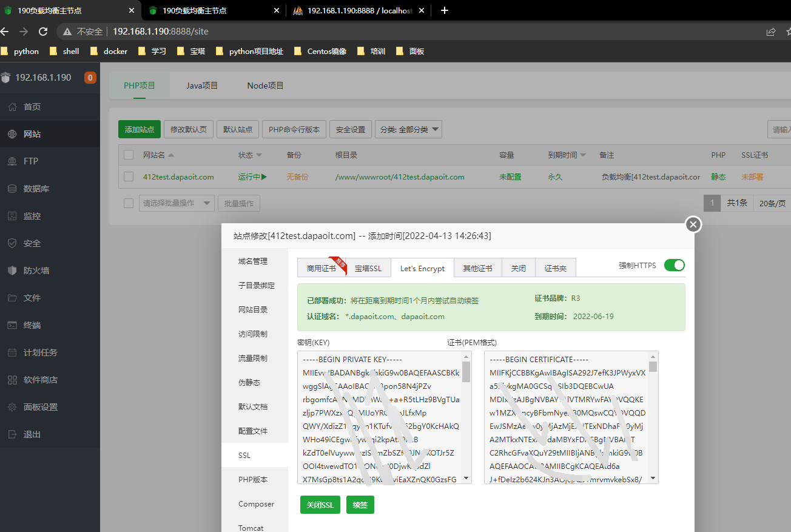
Task: Open a new browser tab with plus
Action: (x=445, y=10)
